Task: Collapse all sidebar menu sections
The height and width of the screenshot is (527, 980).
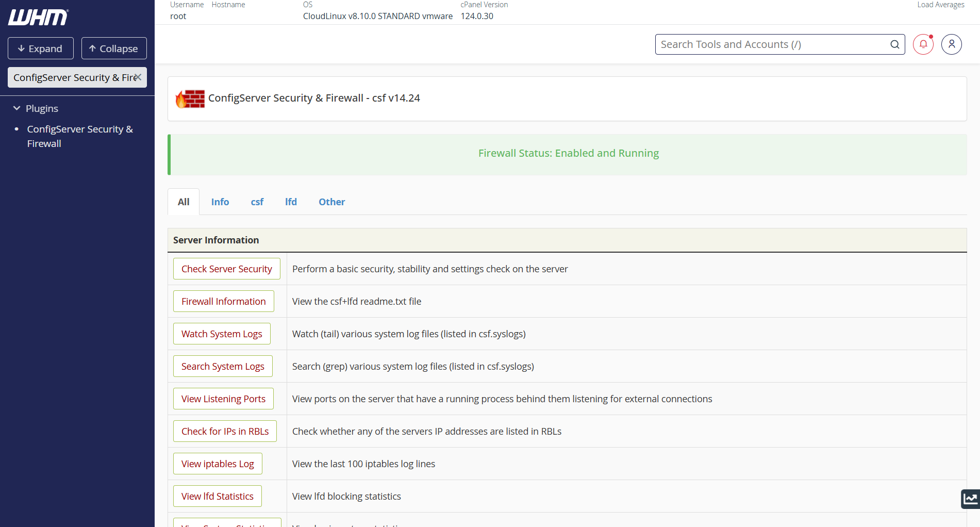Action: tap(114, 48)
